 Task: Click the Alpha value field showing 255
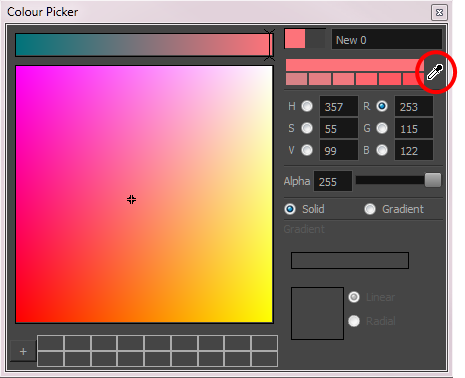(x=333, y=181)
